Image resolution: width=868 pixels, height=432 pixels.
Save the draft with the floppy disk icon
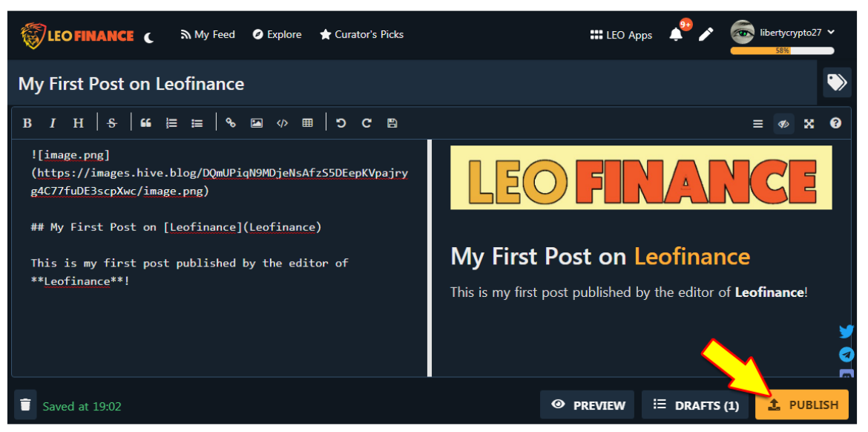click(392, 123)
